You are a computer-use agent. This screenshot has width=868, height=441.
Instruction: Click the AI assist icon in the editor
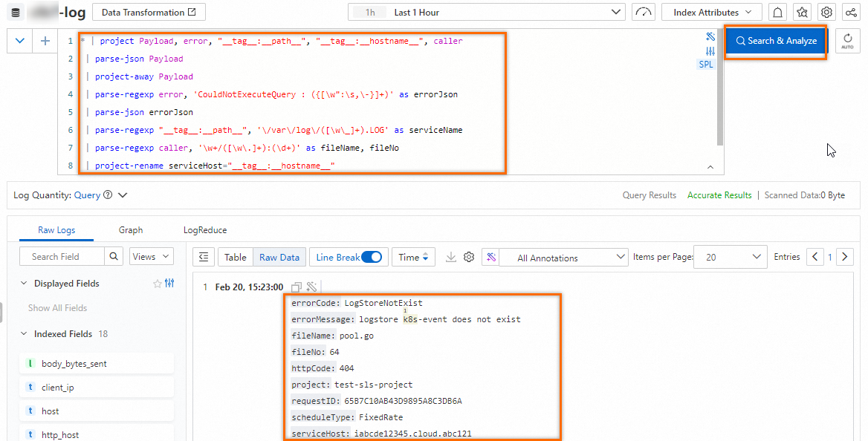click(x=710, y=37)
